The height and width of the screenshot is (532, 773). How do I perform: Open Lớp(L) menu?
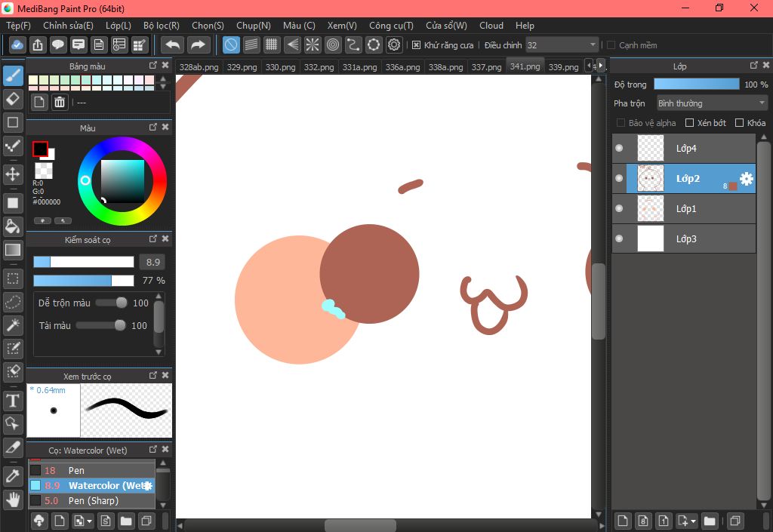pyautogui.click(x=119, y=26)
